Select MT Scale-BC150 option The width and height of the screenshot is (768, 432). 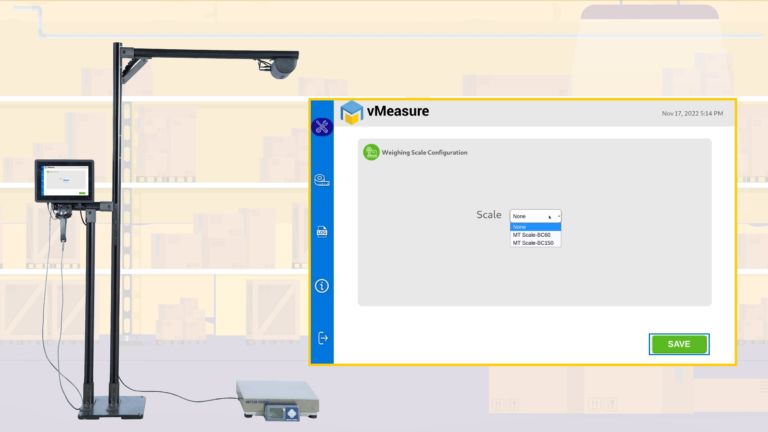(535, 243)
